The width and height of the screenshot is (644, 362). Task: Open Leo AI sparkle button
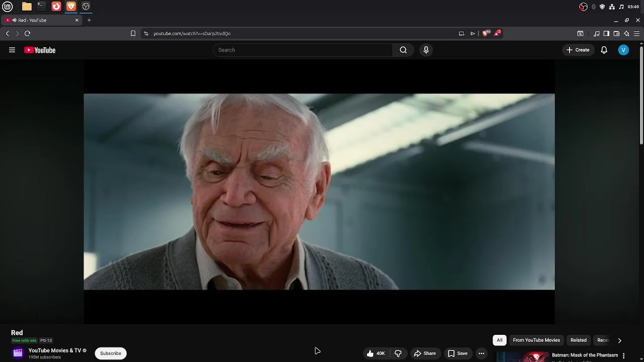pyautogui.click(x=626, y=33)
